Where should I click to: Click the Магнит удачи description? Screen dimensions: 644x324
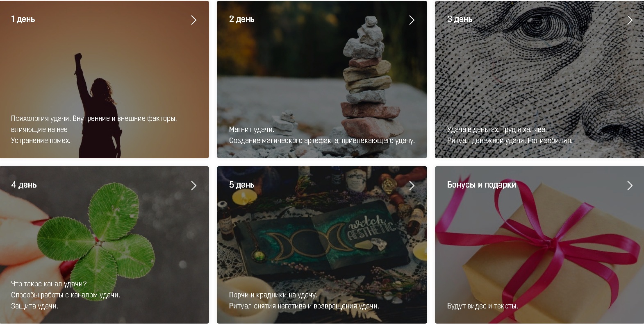coord(322,135)
